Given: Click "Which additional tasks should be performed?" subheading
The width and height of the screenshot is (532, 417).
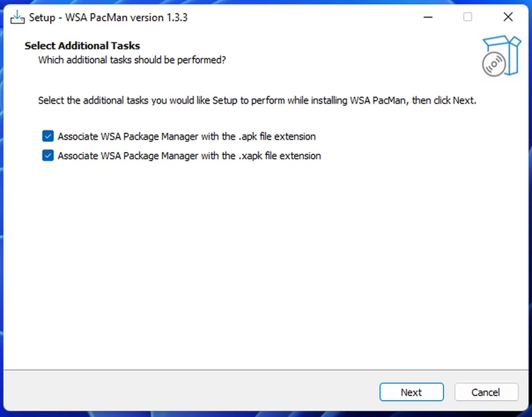Looking at the screenshot, I should [x=132, y=60].
